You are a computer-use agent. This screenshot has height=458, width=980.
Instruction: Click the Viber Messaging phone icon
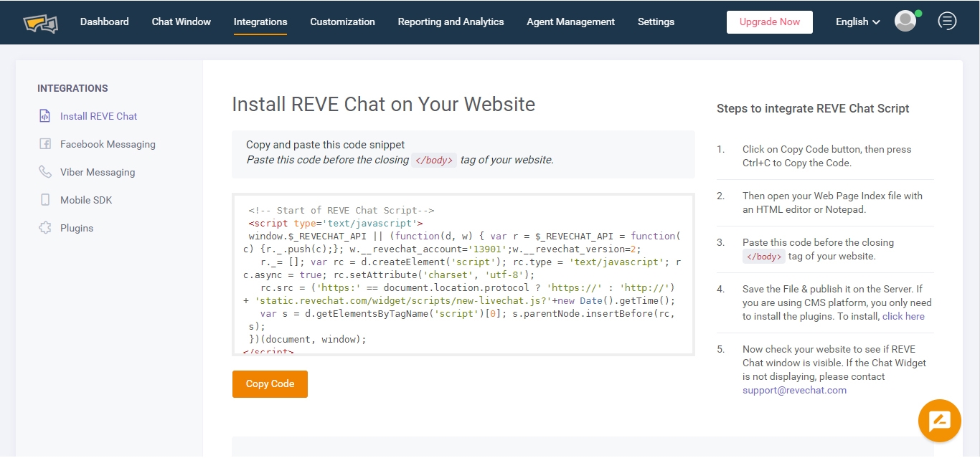pos(45,172)
